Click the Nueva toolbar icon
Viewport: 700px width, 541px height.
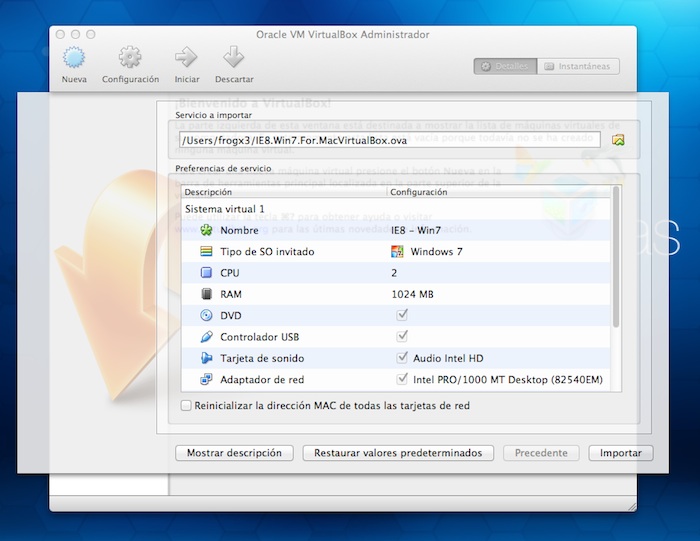click(74, 58)
